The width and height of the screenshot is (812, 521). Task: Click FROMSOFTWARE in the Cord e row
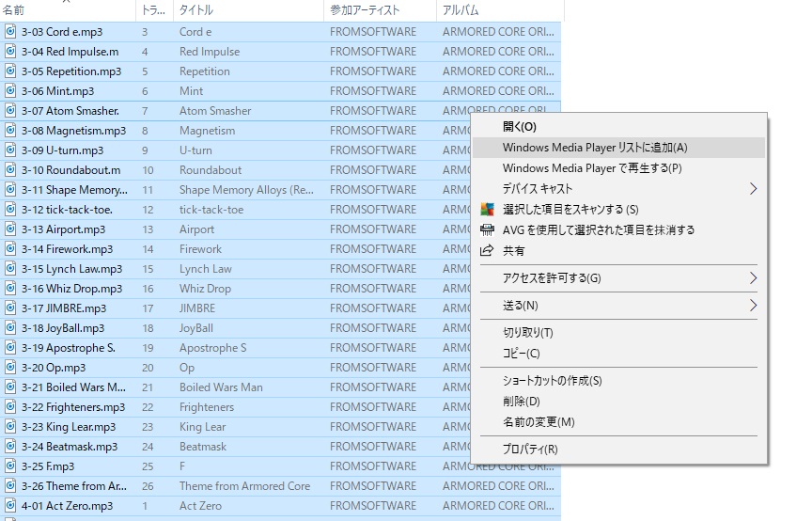373,32
